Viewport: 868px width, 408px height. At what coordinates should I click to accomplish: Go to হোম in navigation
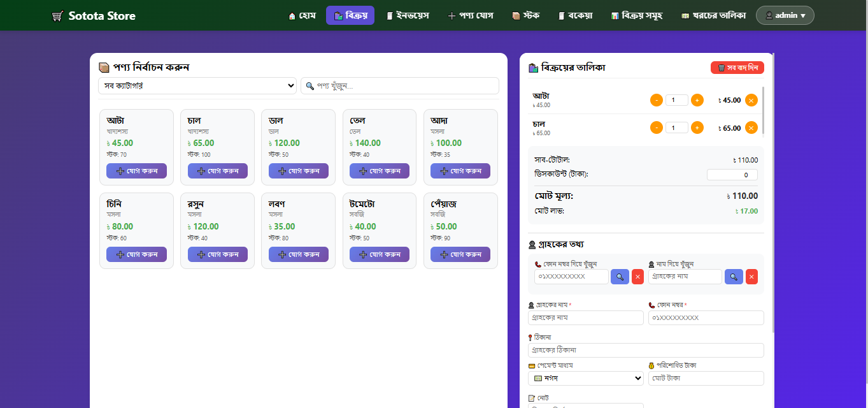coord(302,15)
